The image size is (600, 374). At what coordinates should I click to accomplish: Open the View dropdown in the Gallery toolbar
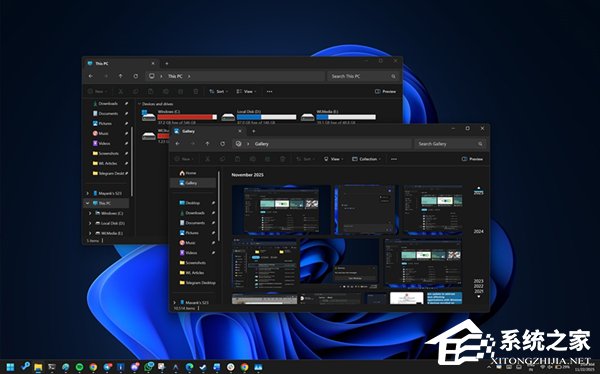(x=333, y=159)
